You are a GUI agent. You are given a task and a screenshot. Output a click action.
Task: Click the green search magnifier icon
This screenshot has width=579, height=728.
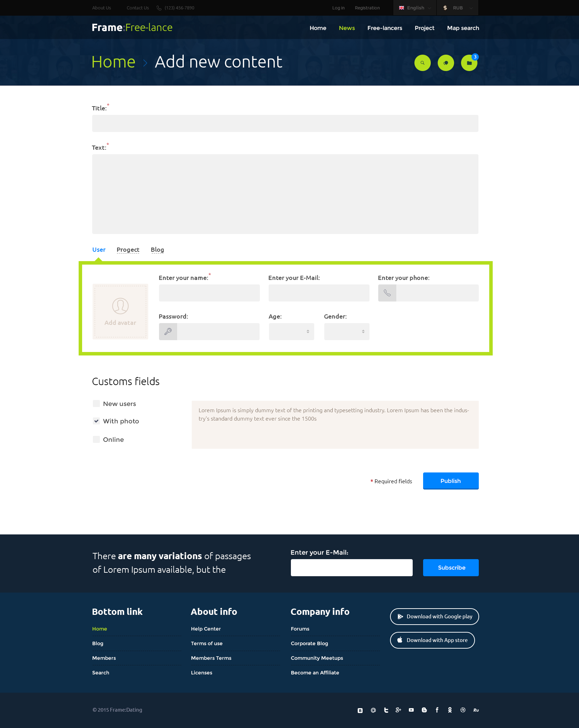(x=422, y=63)
